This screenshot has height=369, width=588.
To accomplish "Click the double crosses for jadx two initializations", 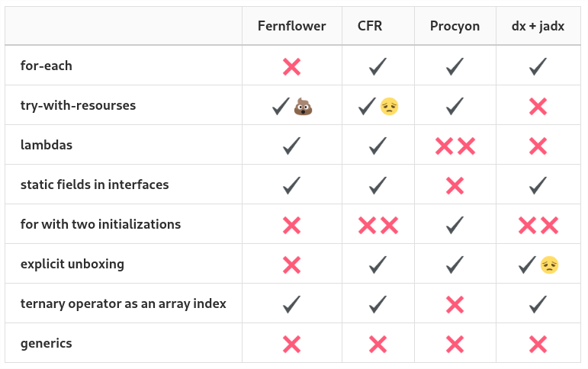I will click(538, 226).
